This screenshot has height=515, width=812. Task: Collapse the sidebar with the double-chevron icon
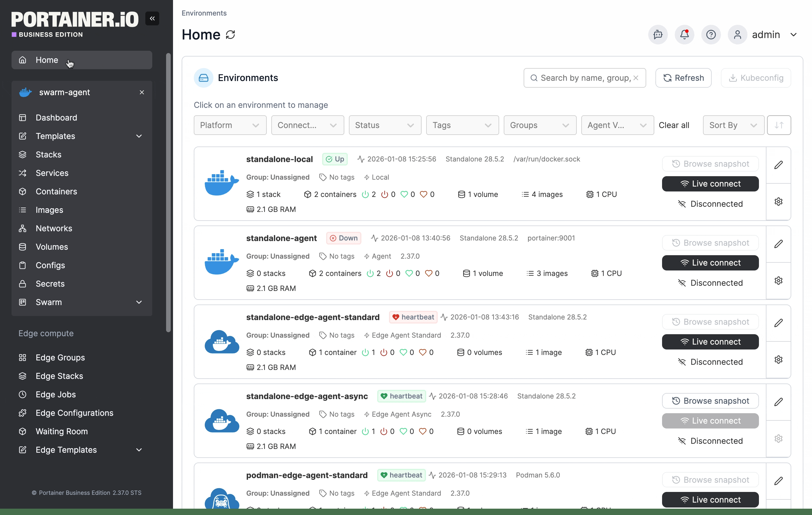[152, 18]
